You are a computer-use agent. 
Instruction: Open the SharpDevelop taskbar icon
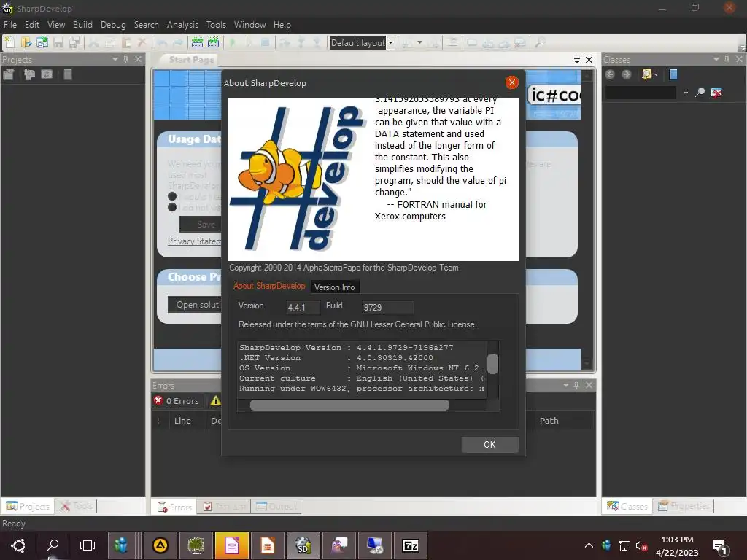coord(303,545)
